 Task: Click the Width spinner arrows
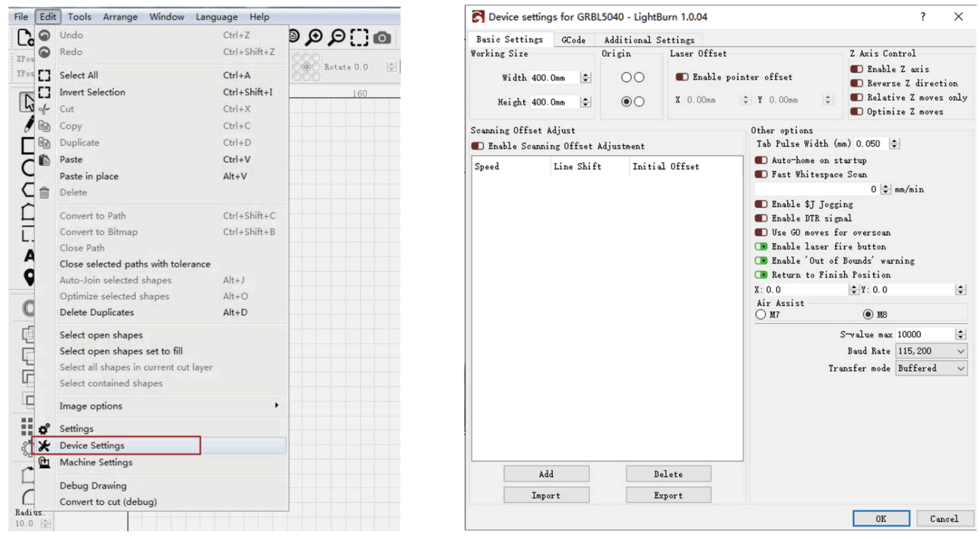[585, 77]
